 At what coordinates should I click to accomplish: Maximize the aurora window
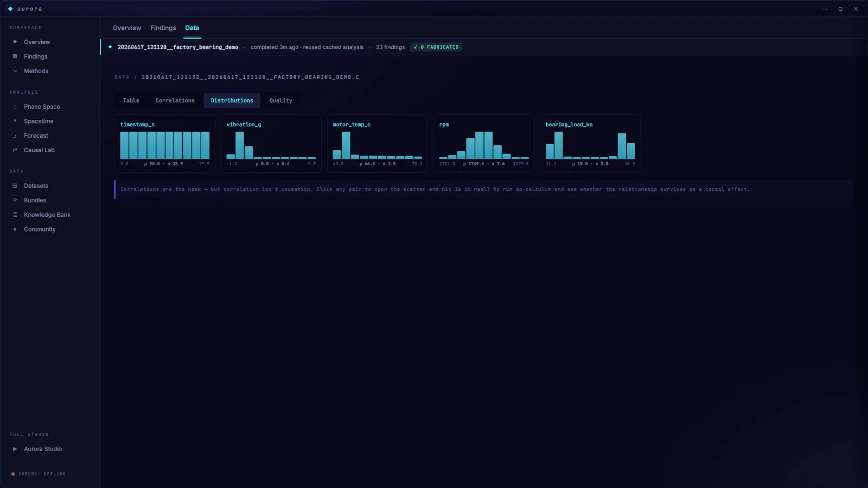coord(840,9)
